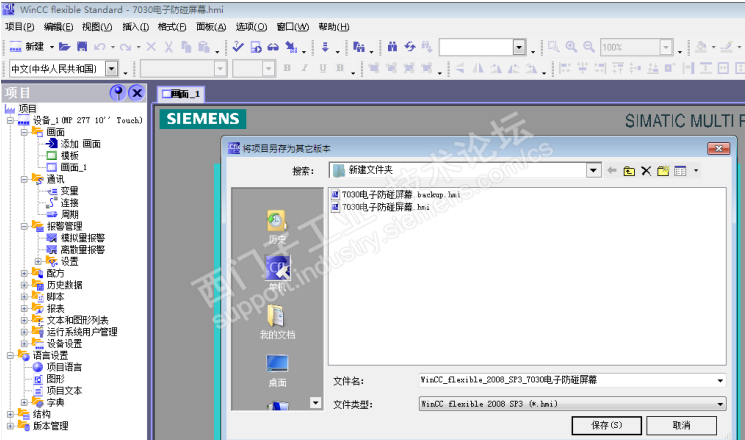
Task: Select 桌面 shortcut in dialog sidebar
Action: pyautogui.click(x=277, y=371)
